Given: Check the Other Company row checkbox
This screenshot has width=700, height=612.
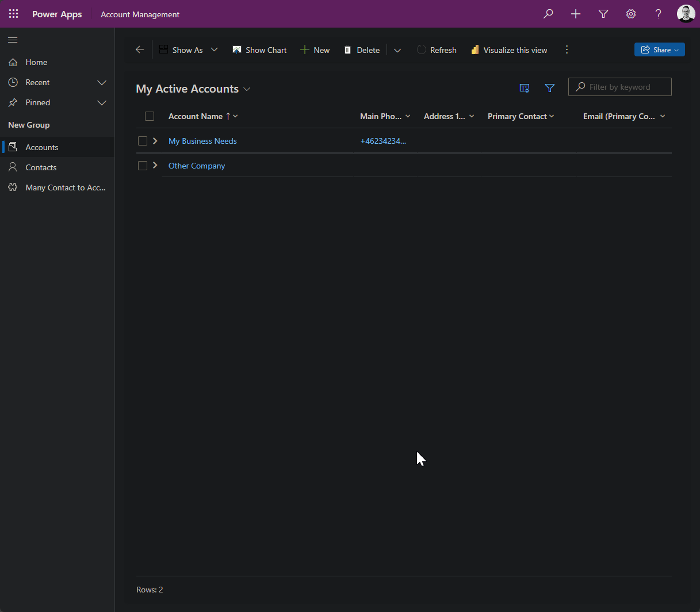Looking at the screenshot, I should click(143, 166).
